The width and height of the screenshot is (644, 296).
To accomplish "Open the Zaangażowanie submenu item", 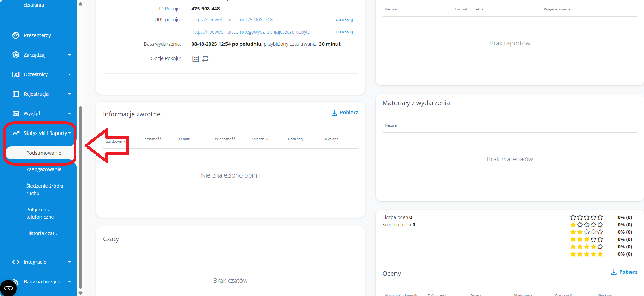I will [44, 169].
